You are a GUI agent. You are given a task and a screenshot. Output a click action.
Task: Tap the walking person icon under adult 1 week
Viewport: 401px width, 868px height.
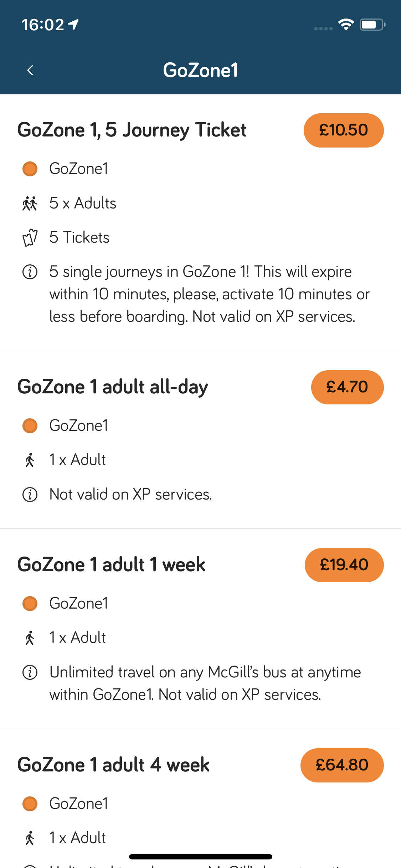[x=30, y=638]
